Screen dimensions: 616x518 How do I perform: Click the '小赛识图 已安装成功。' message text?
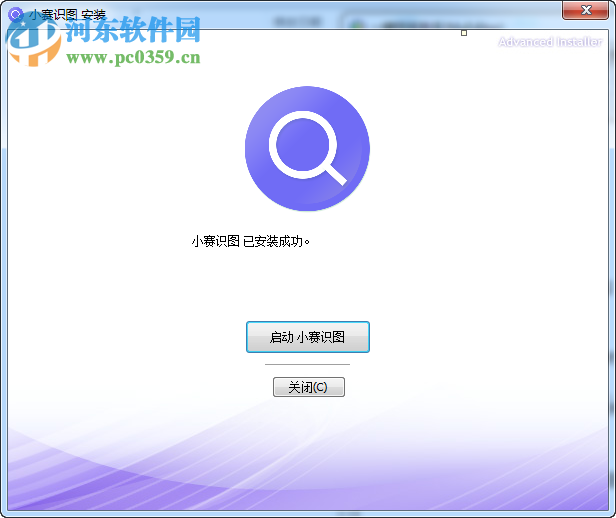click(x=251, y=241)
